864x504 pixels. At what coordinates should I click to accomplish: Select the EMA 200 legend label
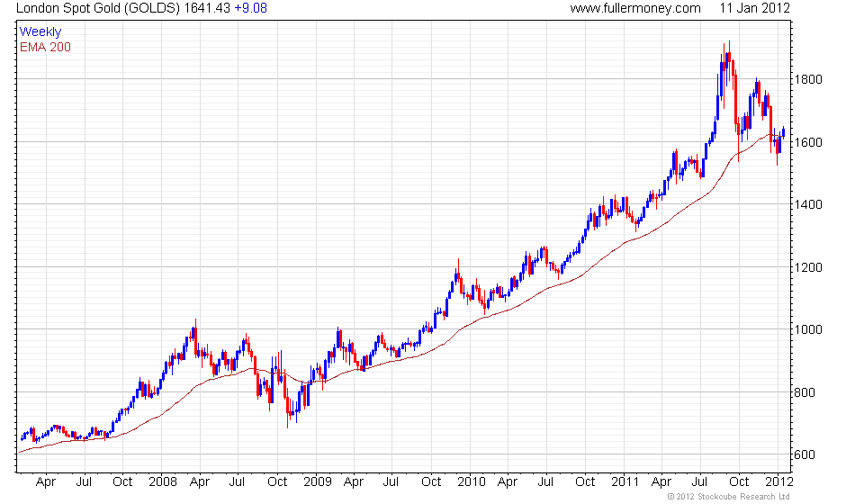pyautogui.click(x=45, y=48)
